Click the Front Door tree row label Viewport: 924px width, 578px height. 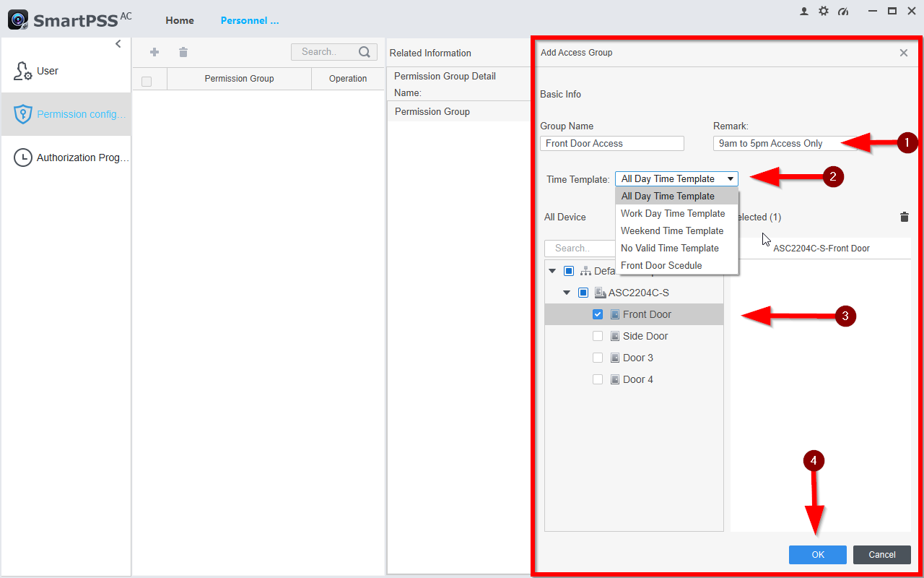[x=647, y=314]
